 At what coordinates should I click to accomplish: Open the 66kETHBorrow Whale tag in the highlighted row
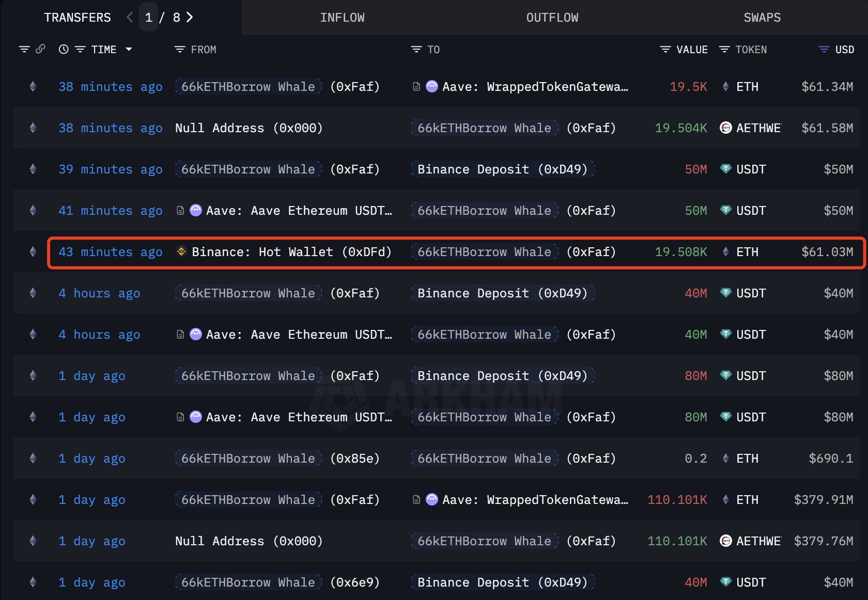484,252
